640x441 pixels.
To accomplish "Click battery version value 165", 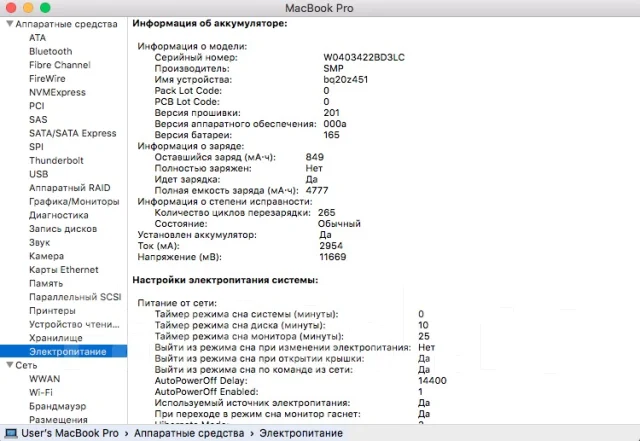I will pyautogui.click(x=331, y=135).
